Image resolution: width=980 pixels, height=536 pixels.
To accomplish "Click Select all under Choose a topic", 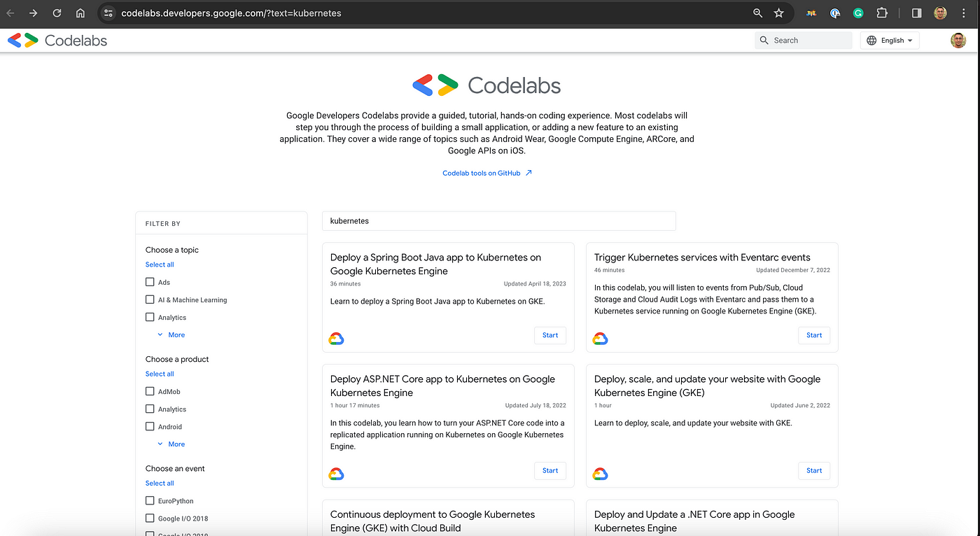I will tap(160, 265).
